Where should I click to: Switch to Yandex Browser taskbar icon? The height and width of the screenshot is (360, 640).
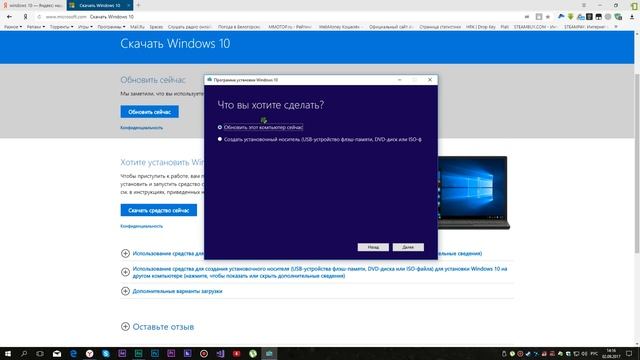[89, 353]
